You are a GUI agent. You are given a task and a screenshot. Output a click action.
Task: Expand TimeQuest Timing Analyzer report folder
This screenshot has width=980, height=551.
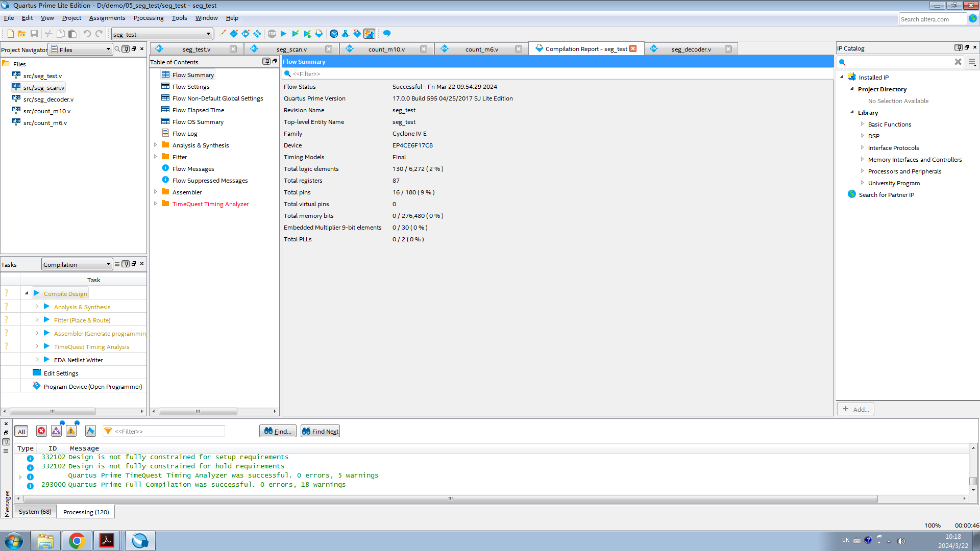coord(155,204)
